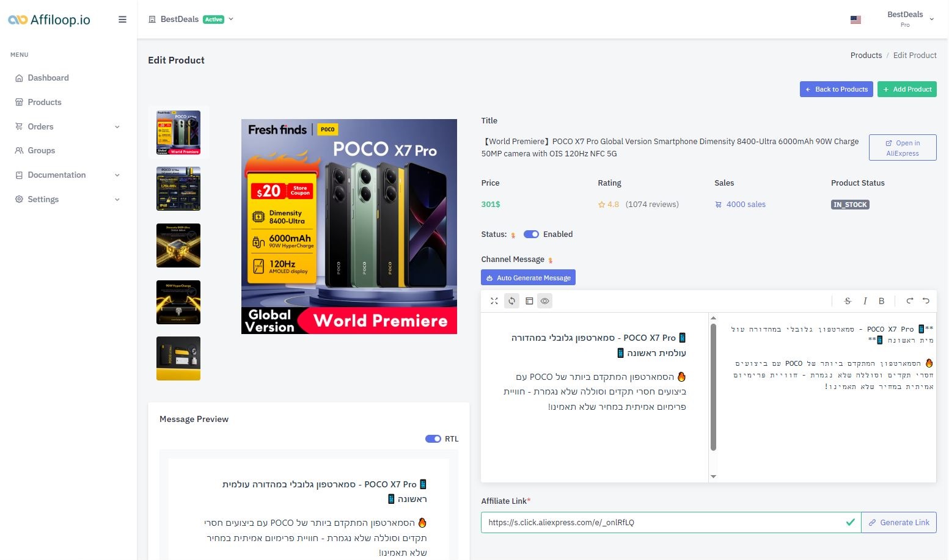Navigate to Groups page

pyautogui.click(x=41, y=150)
